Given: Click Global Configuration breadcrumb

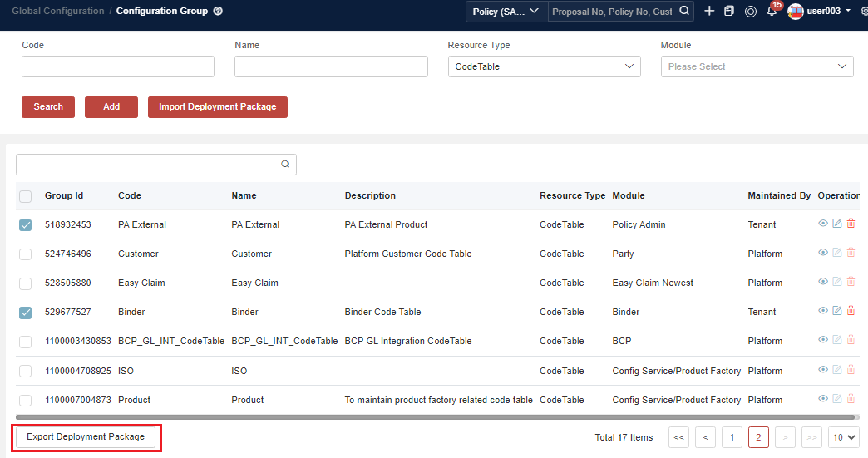Looking at the screenshot, I should pos(58,12).
